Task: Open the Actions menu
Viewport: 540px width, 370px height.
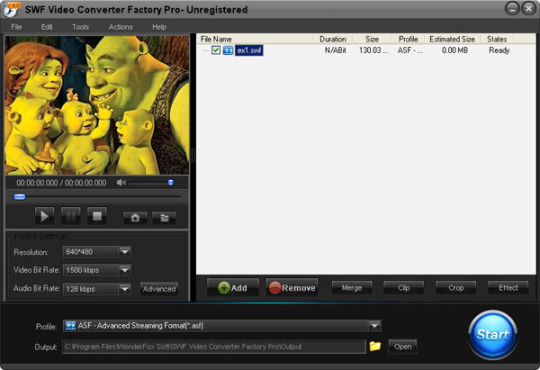Action: click(x=121, y=27)
